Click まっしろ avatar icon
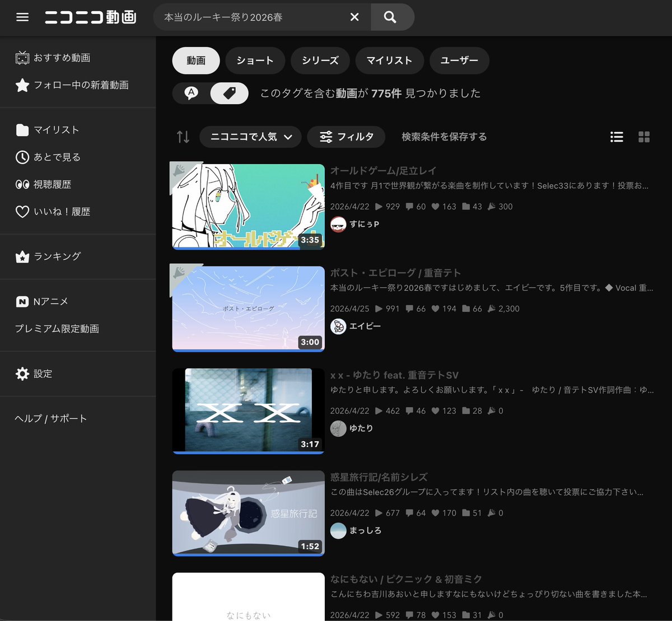Image resolution: width=672 pixels, height=621 pixels. pos(338,530)
